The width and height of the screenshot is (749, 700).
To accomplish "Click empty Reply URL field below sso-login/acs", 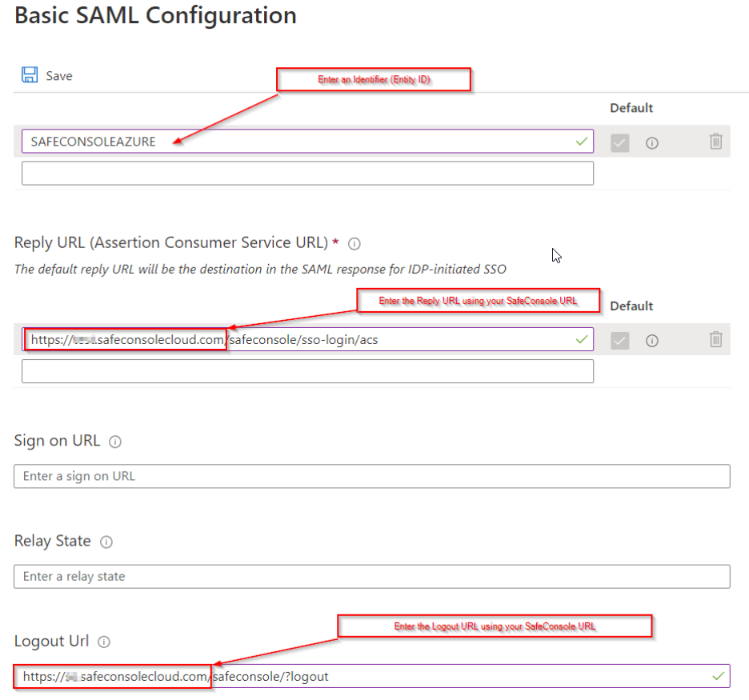I will click(x=307, y=371).
